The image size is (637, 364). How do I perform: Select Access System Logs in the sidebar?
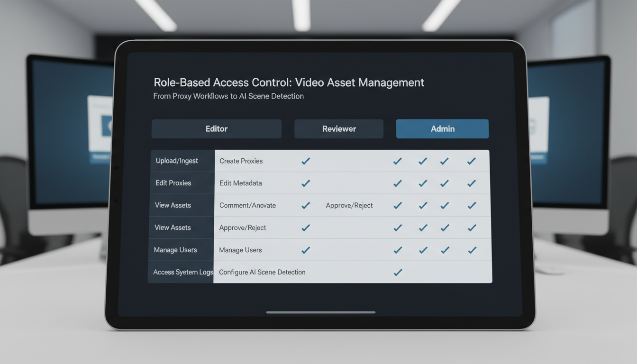click(x=182, y=272)
